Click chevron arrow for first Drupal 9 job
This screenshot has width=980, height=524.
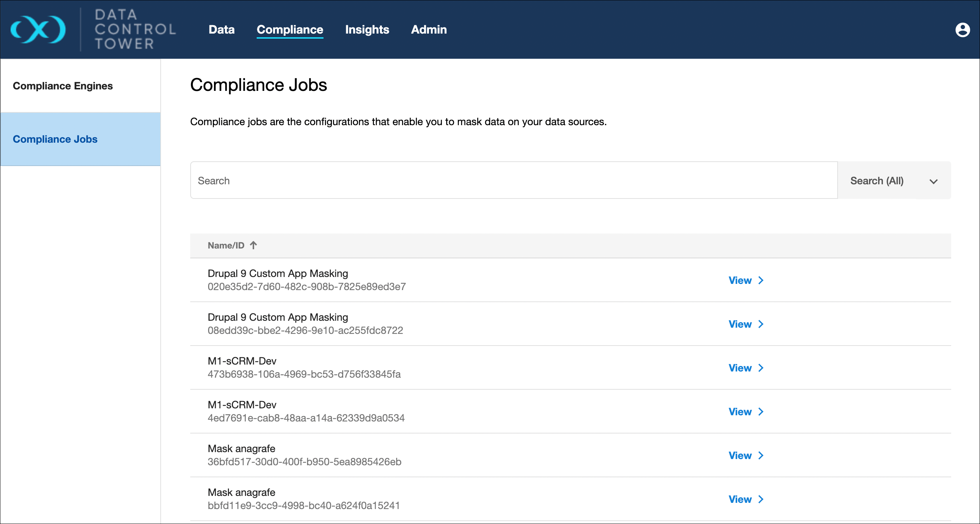(x=761, y=280)
